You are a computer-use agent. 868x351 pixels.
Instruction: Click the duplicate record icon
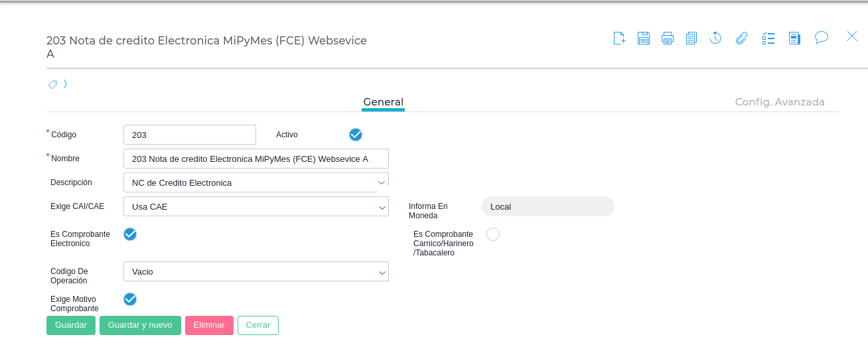pyautogui.click(x=691, y=38)
